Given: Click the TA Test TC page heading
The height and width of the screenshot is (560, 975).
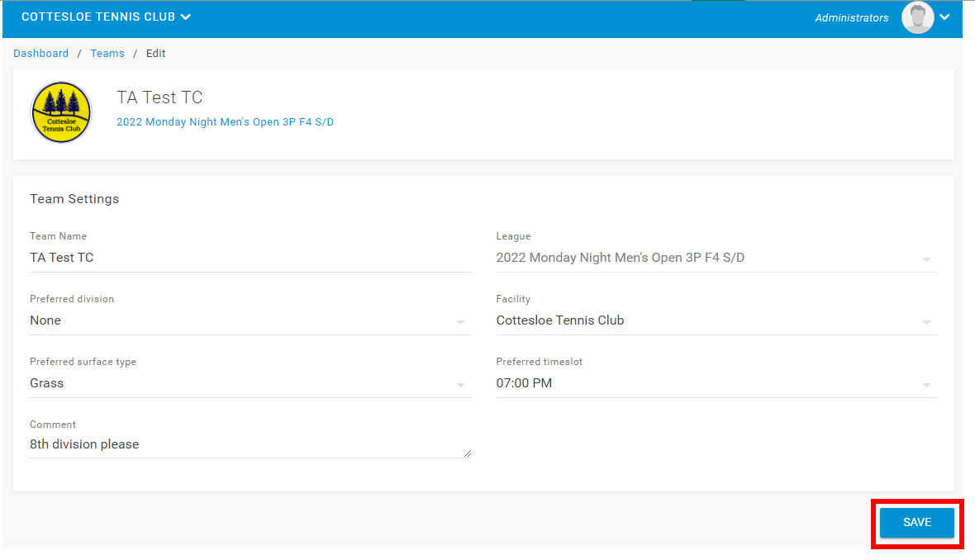Looking at the screenshot, I should pyautogui.click(x=159, y=97).
